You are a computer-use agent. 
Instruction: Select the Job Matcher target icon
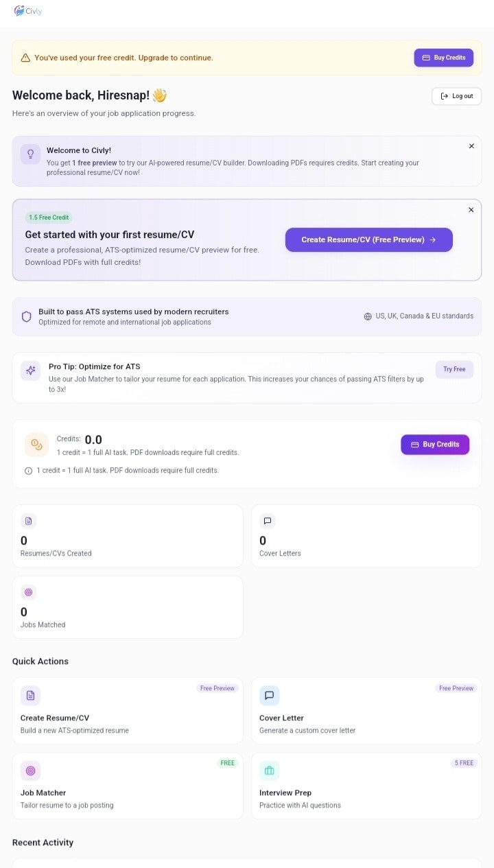click(30, 771)
